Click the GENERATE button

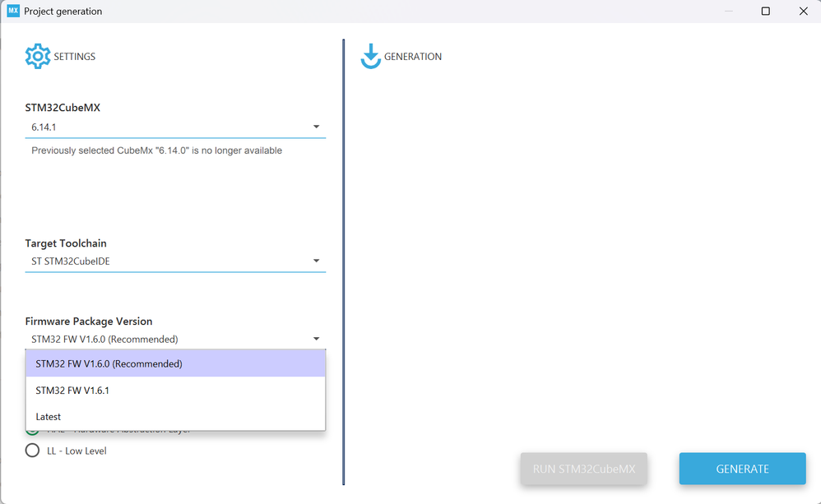(x=743, y=469)
